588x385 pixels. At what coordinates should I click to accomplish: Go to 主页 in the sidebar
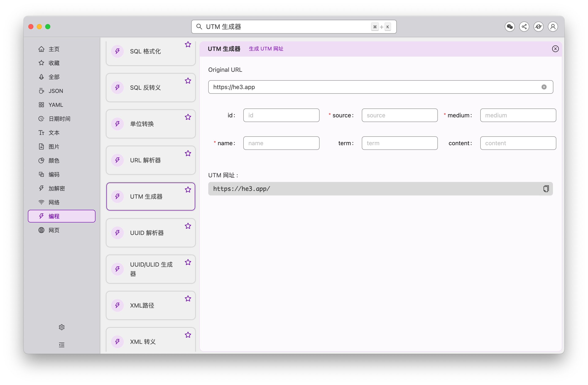pyautogui.click(x=62, y=49)
